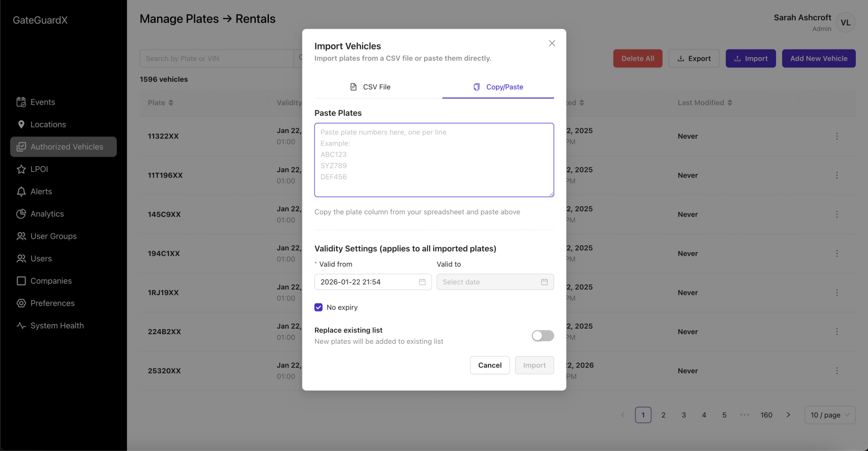Close the Import Vehicles dialog

pos(552,43)
